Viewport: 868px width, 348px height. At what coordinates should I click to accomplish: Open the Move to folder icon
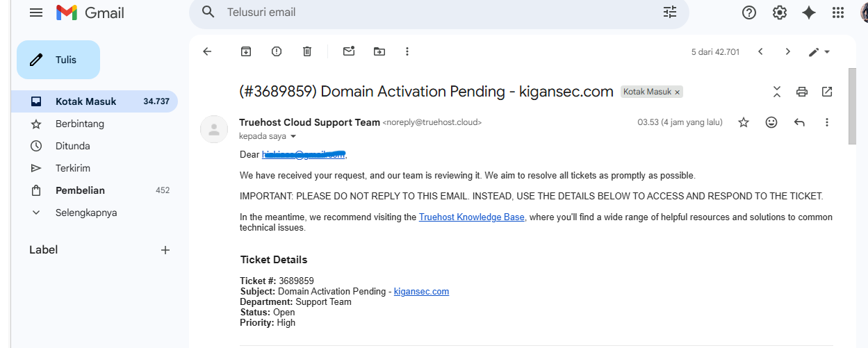[379, 51]
